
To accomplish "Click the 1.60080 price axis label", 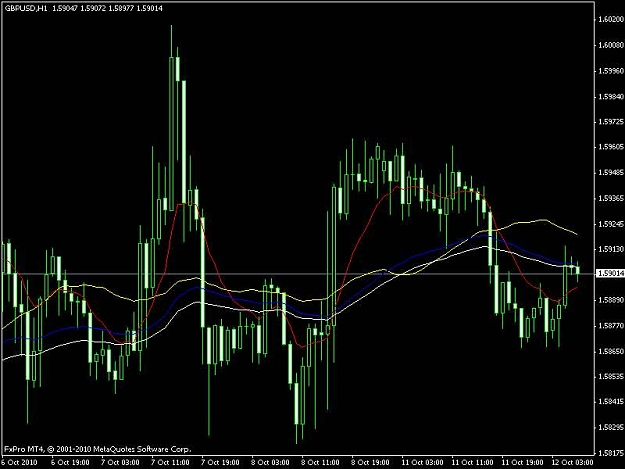I will [610, 45].
